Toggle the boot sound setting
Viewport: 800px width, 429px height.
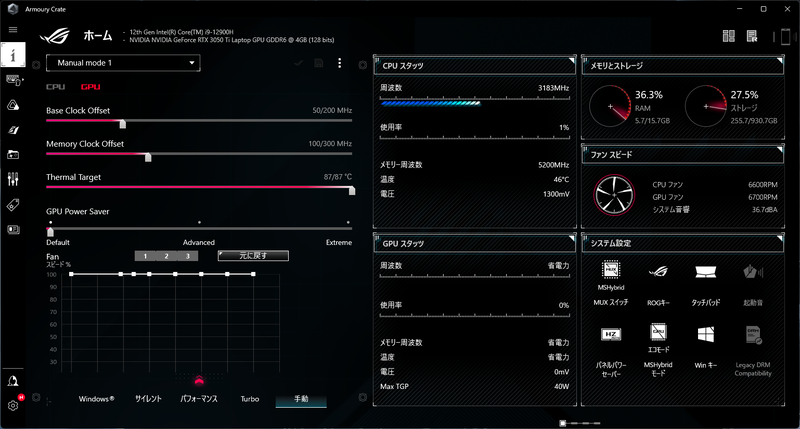[753, 272]
